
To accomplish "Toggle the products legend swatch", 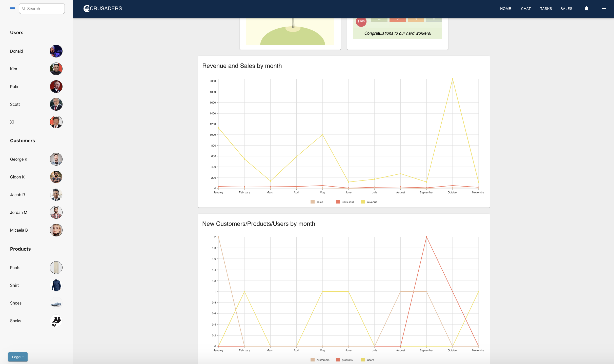I will pyautogui.click(x=338, y=360).
